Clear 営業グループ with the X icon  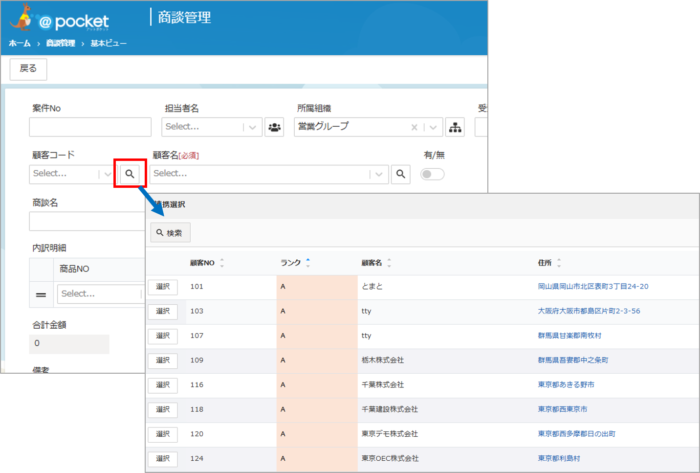pos(414,127)
